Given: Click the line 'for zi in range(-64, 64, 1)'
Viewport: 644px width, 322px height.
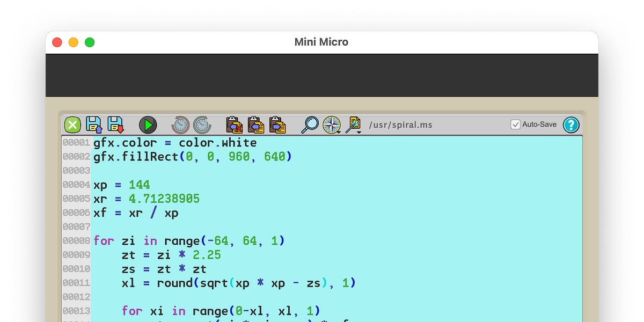Looking at the screenshot, I should pos(189,241).
